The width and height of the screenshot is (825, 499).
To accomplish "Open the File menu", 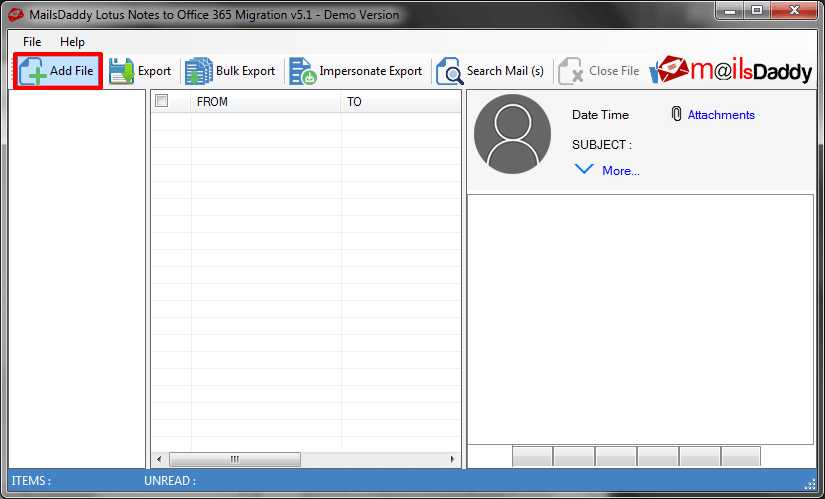I will click(32, 42).
